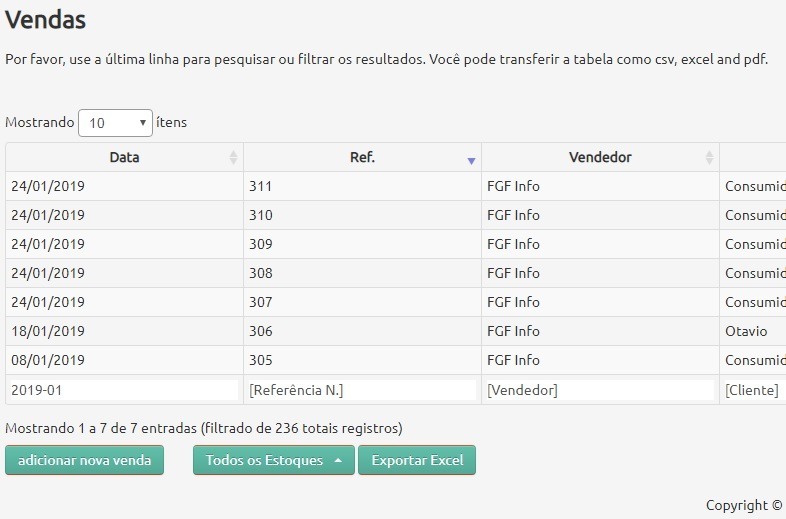Select the sale row with reference 307
This screenshot has height=519, width=786.
(x=361, y=302)
